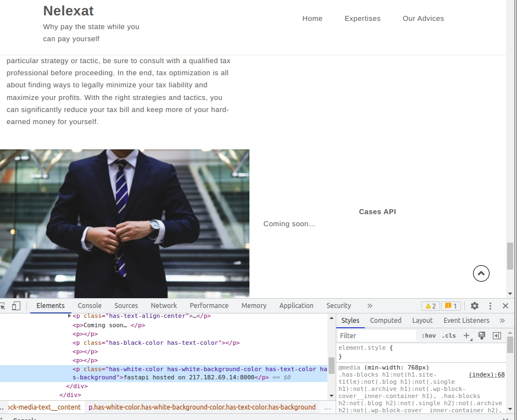Open DevTools settings gear
Screen dimensions: 517x420
click(x=474, y=306)
